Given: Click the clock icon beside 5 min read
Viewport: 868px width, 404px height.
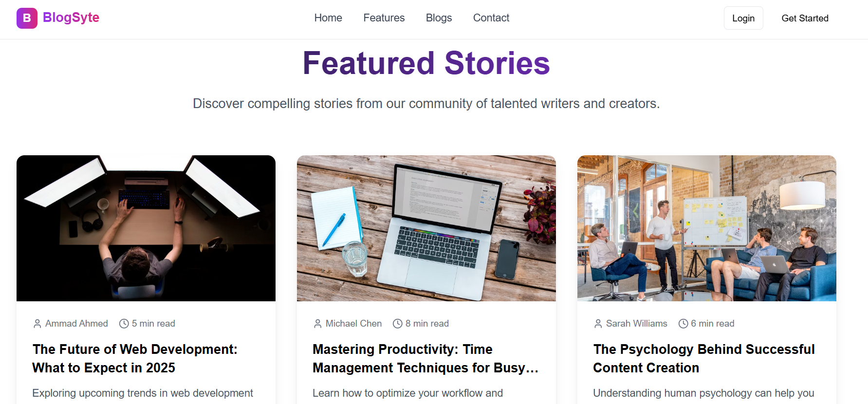Looking at the screenshot, I should click(x=124, y=324).
